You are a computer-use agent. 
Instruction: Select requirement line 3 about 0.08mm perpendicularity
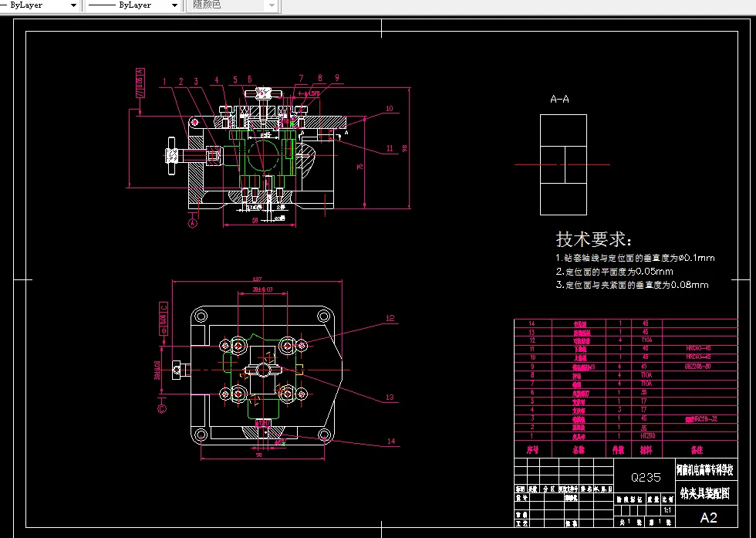tap(632, 285)
